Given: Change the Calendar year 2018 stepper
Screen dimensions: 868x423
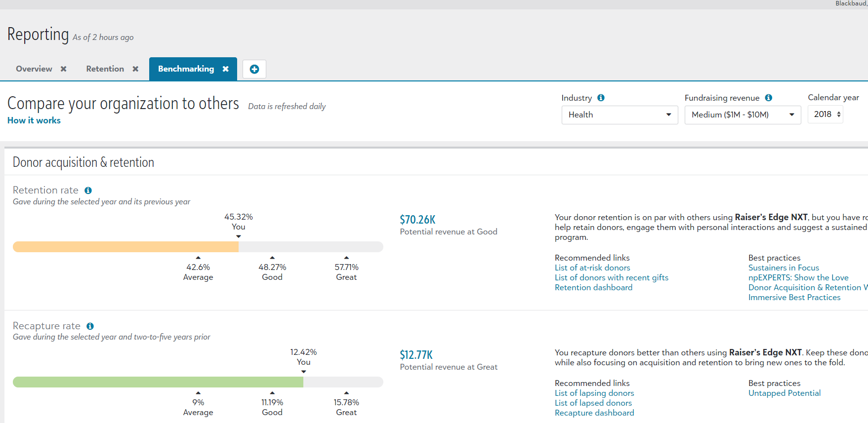Looking at the screenshot, I should coord(838,115).
